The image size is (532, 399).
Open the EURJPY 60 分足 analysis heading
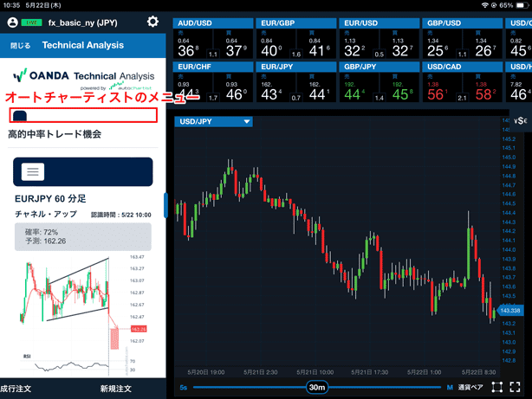click(50, 199)
